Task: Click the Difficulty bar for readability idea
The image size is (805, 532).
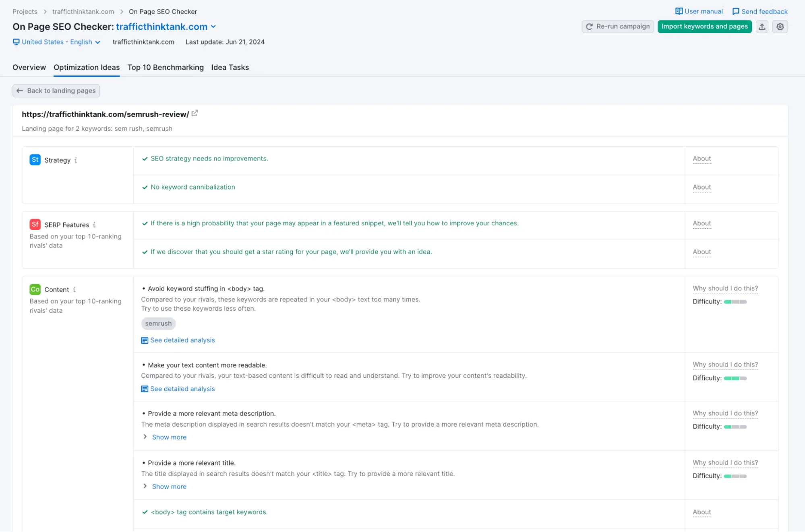Action: coord(735,378)
